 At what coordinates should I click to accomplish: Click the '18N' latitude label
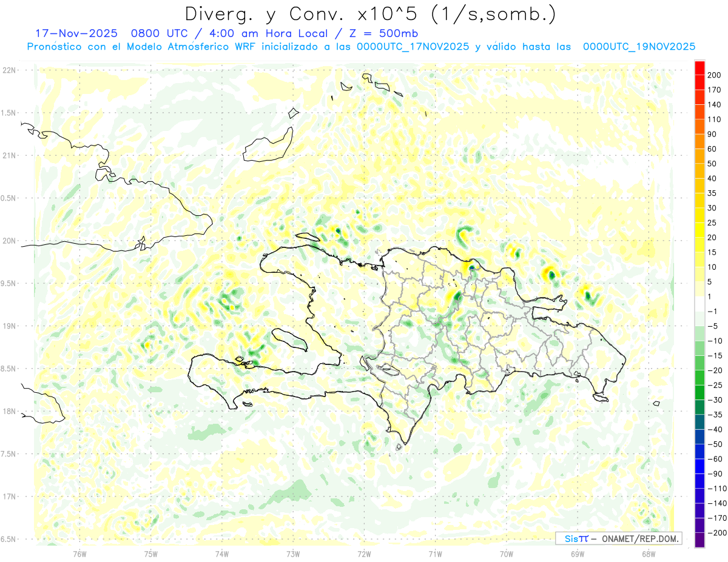click(x=9, y=412)
